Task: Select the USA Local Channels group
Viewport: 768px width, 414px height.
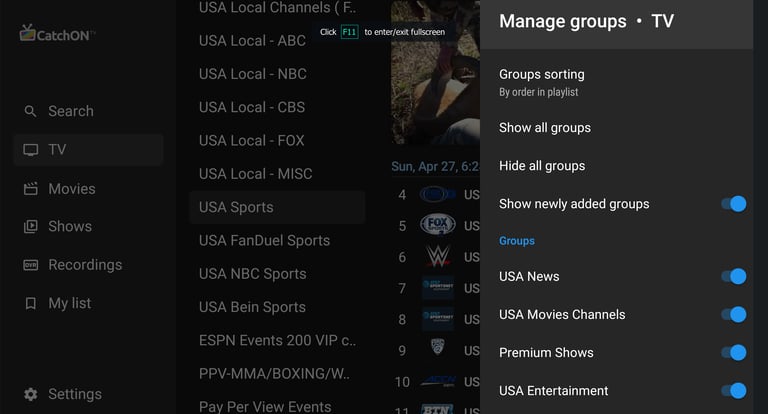Action: coord(277,8)
